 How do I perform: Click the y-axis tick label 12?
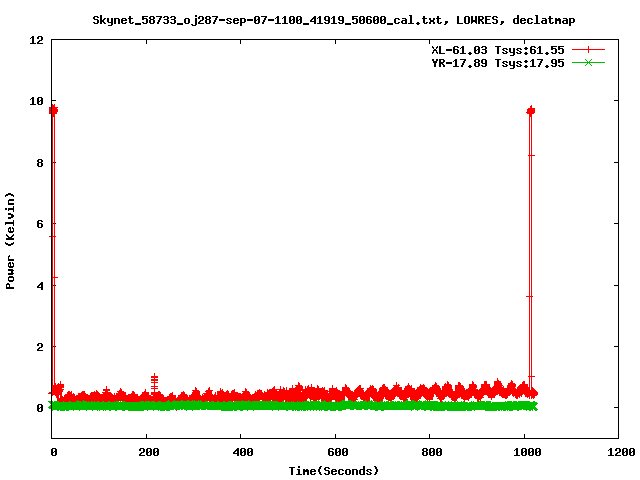tap(36, 40)
